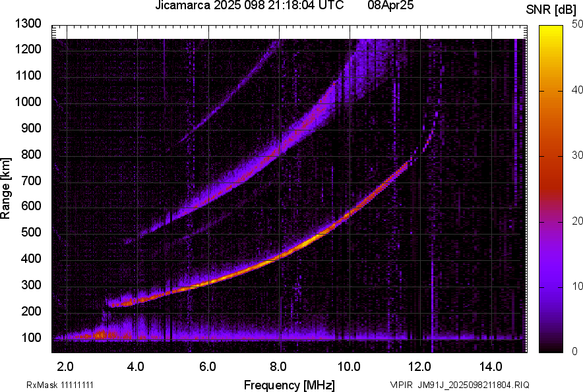Click the 100 range axis tick label
The width and height of the screenshot is (583, 392).
(31, 338)
